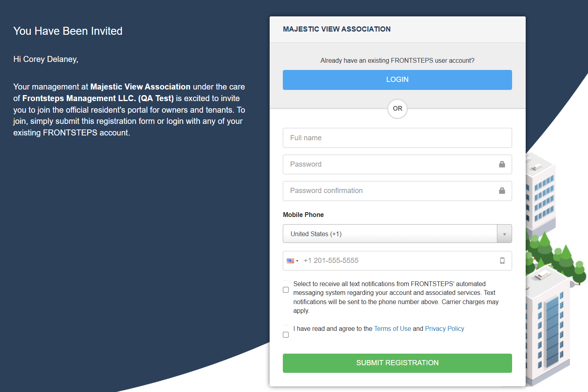Click the mobile phone number input
The image size is (588, 392).
(x=397, y=261)
